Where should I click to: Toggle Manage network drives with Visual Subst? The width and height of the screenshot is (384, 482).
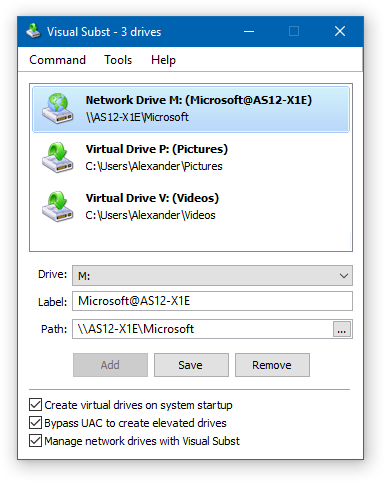tap(35, 441)
